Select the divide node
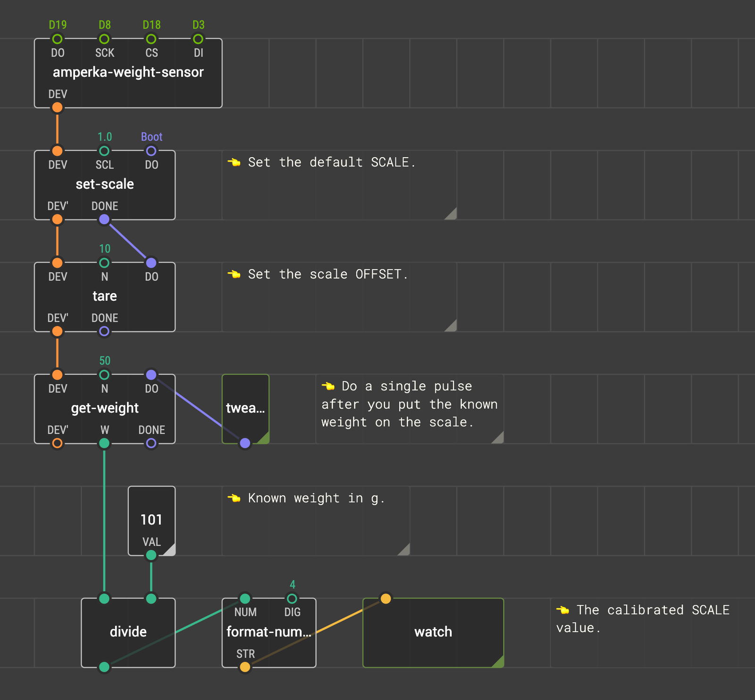755x700 pixels. [x=128, y=633]
